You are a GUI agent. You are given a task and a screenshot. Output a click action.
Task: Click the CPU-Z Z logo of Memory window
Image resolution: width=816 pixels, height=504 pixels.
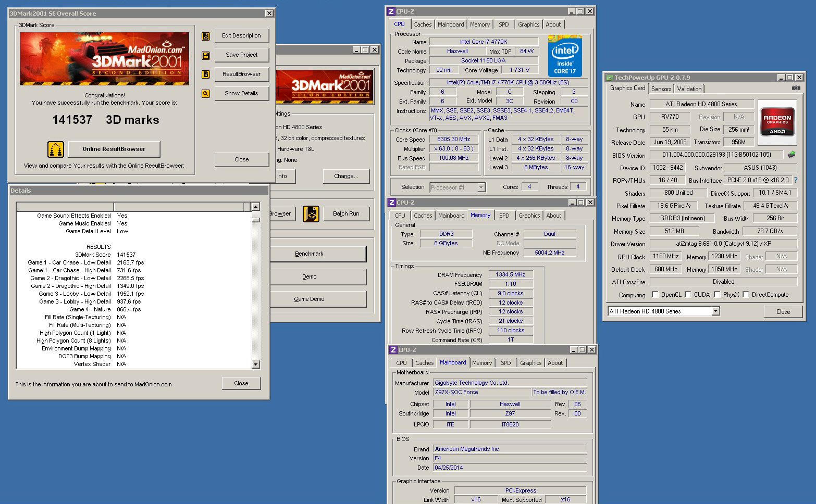392,203
